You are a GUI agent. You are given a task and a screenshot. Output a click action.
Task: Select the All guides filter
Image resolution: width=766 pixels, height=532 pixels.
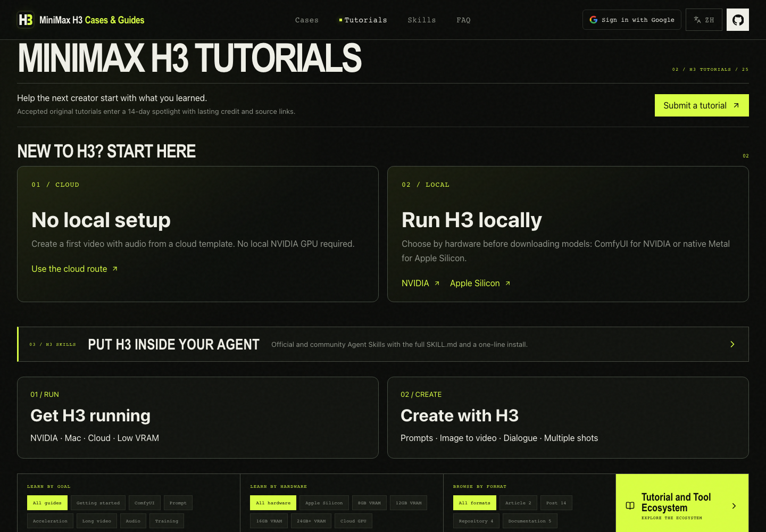[47, 503]
